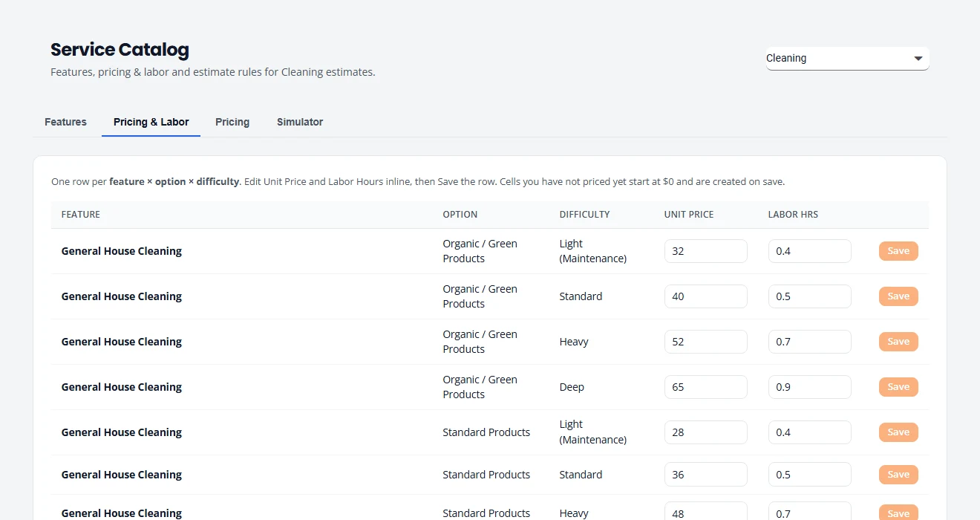The width and height of the screenshot is (980, 520).
Task: Focus labor hours for Standard Products Standard row
Action: (x=809, y=475)
